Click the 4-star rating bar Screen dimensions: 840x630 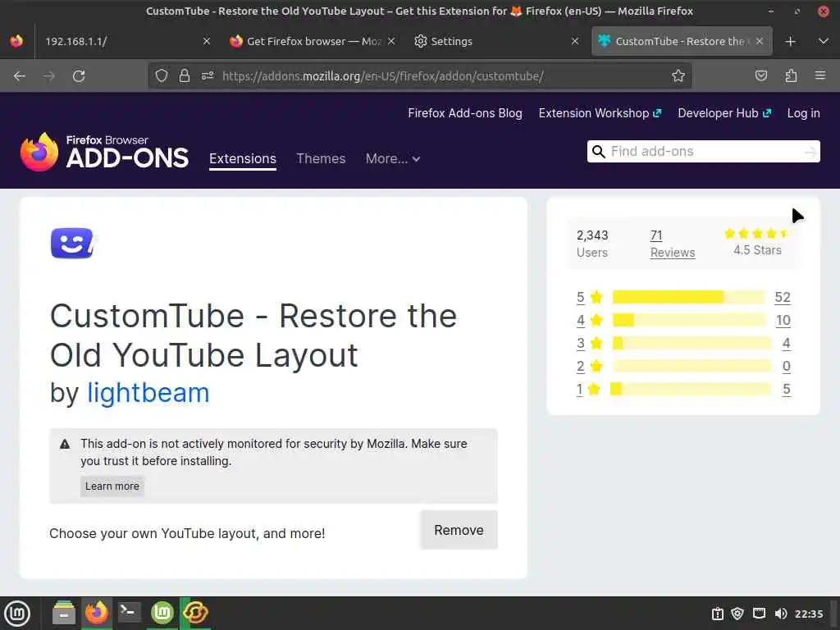688,320
